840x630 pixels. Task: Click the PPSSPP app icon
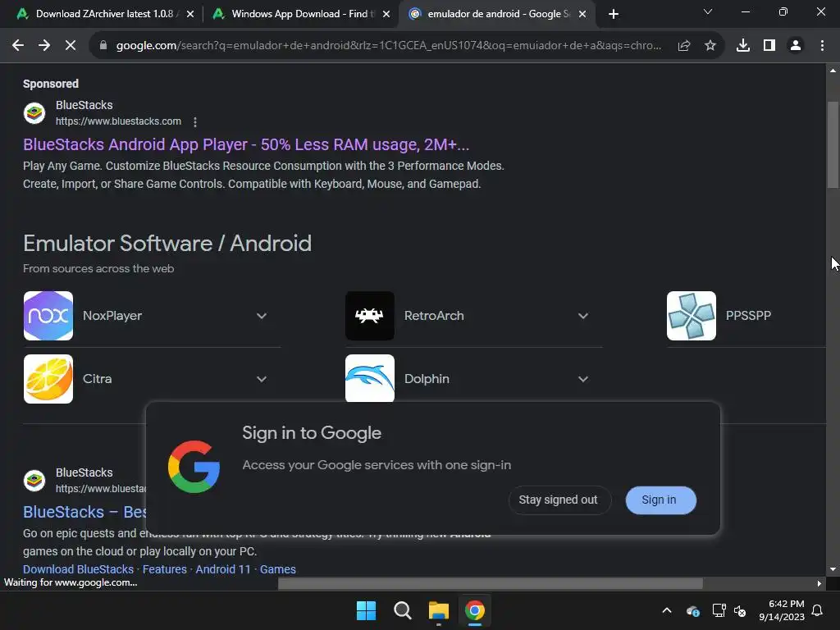[691, 316]
